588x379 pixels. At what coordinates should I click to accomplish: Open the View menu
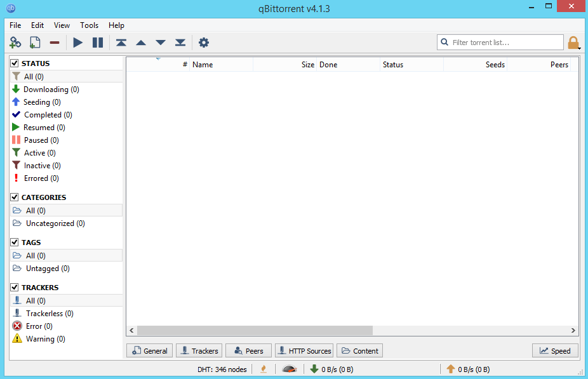point(62,25)
